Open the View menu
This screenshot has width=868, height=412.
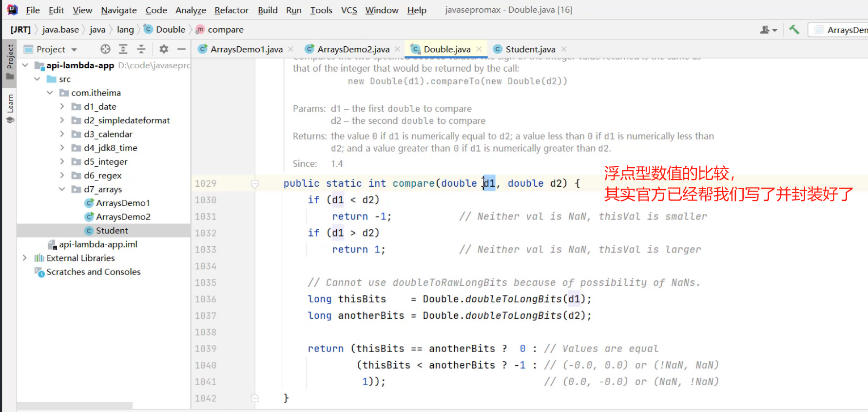[82, 10]
